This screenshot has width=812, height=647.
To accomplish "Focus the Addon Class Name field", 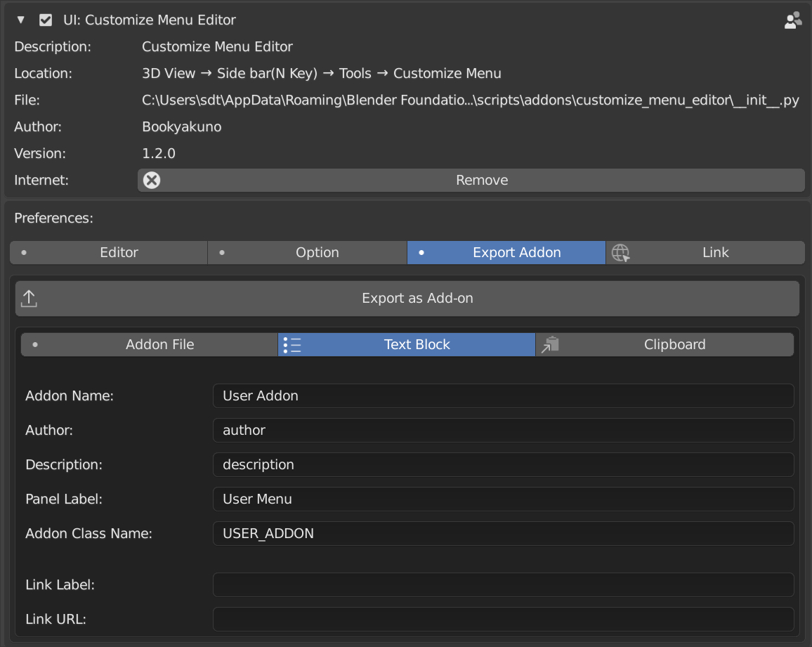I will tap(503, 534).
